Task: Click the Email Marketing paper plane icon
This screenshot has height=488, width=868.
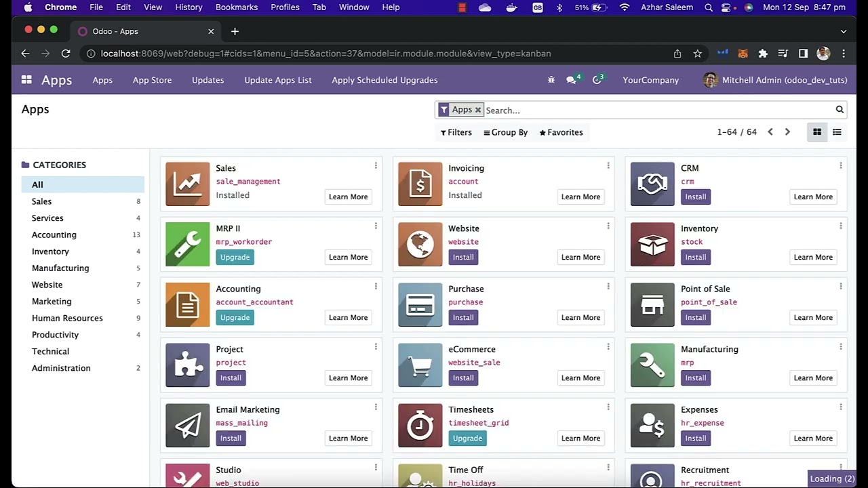Action: [187, 426]
